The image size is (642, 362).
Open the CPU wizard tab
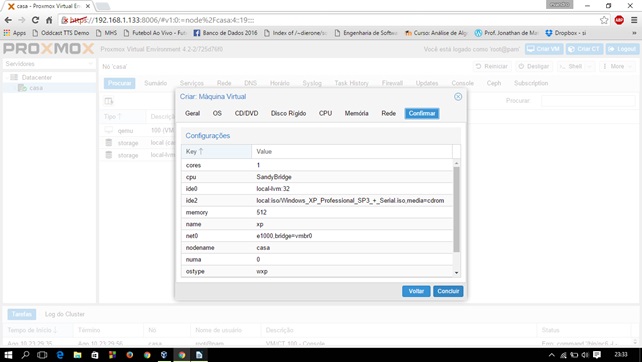(326, 113)
